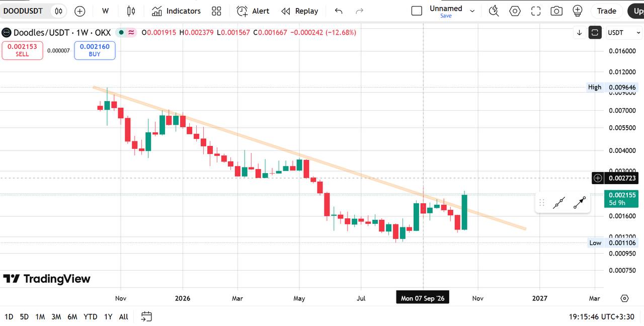The image size is (644, 326).
Task: Open the candlestick chart type menu
Action: [x=131, y=11]
